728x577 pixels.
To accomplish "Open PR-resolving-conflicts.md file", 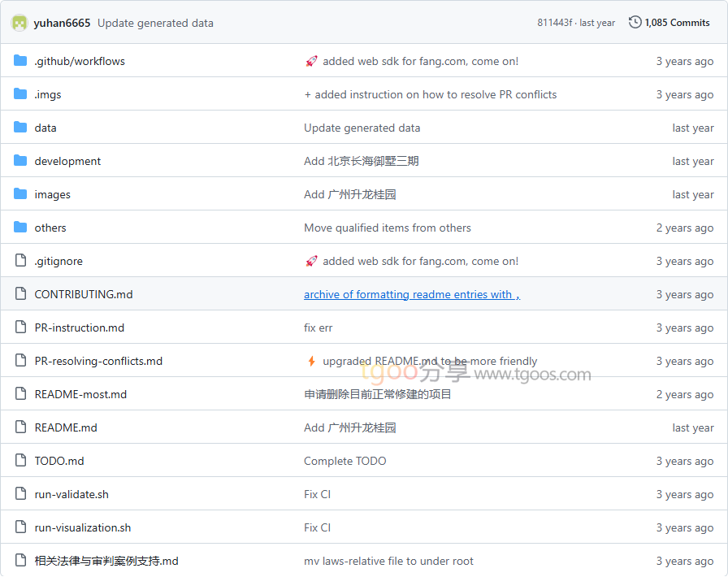I will pyautogui.click(x=98, y=361).
